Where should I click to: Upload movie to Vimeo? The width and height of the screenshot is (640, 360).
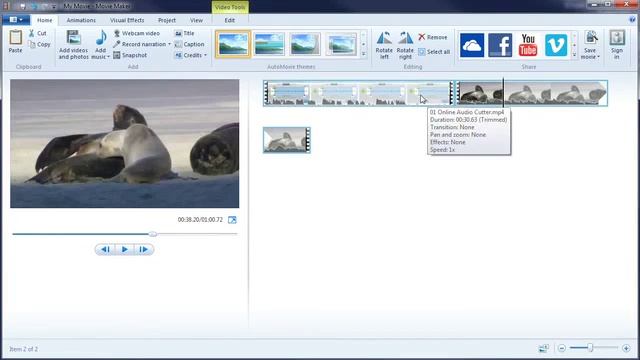(x=556, y=45)
